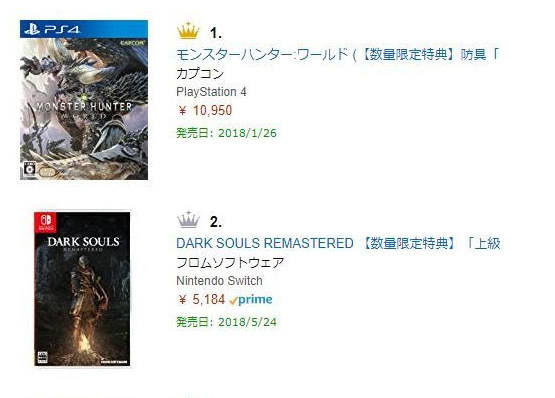Click the gold crown rank 1 icon
Image resolution: width=555 pixels, height=398 pixels.
(x=188, y=31)
